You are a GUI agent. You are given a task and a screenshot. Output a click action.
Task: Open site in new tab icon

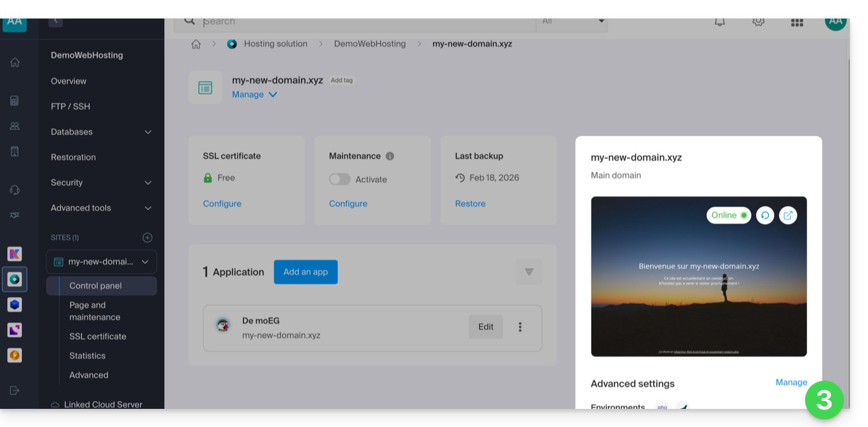788,215
